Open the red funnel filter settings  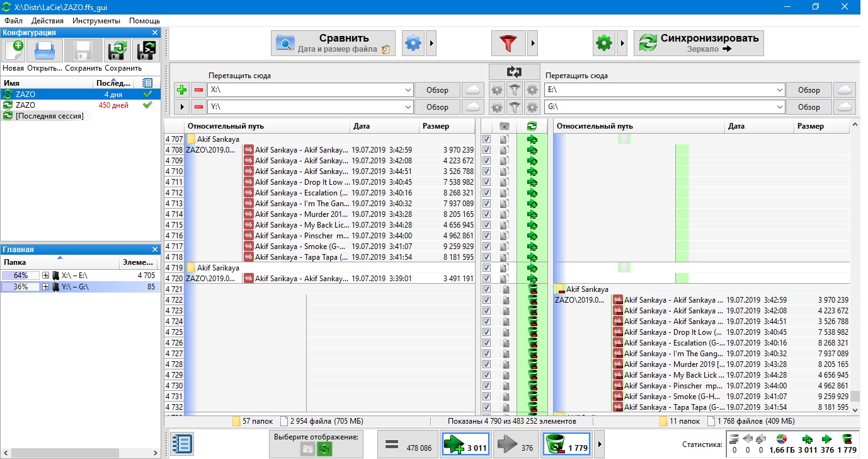508,44
